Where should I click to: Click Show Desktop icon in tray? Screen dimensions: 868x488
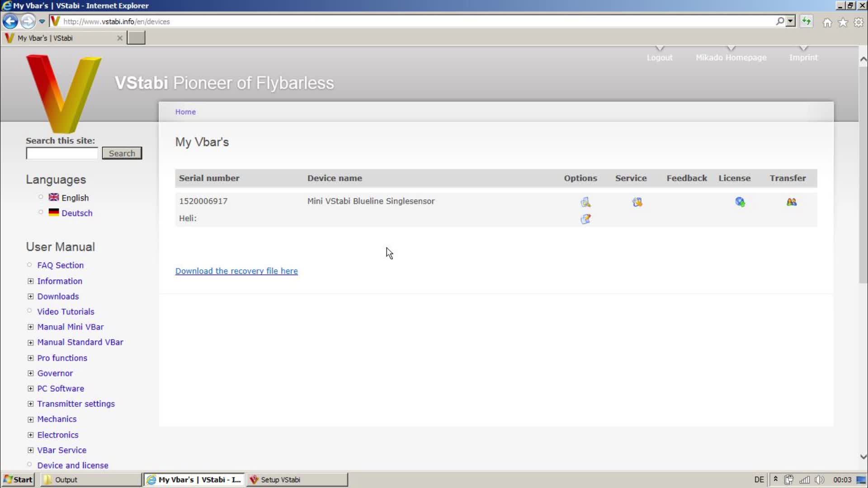[x=861, y=480]
